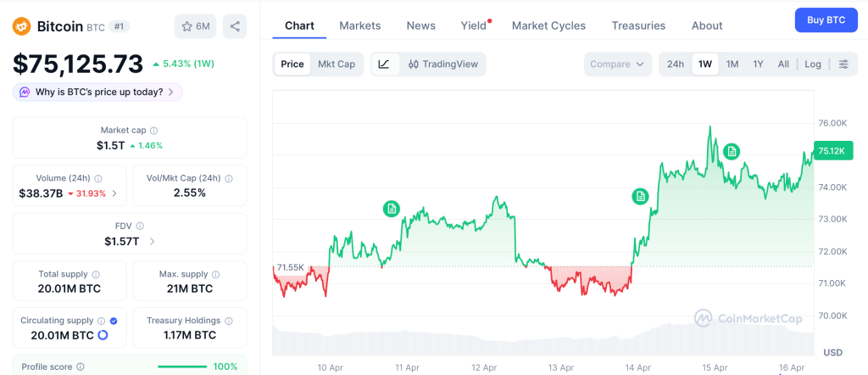This screenshot has height=375, width=868.
Task: Toggle Log scale on chart
Action: tap(813, 64)
